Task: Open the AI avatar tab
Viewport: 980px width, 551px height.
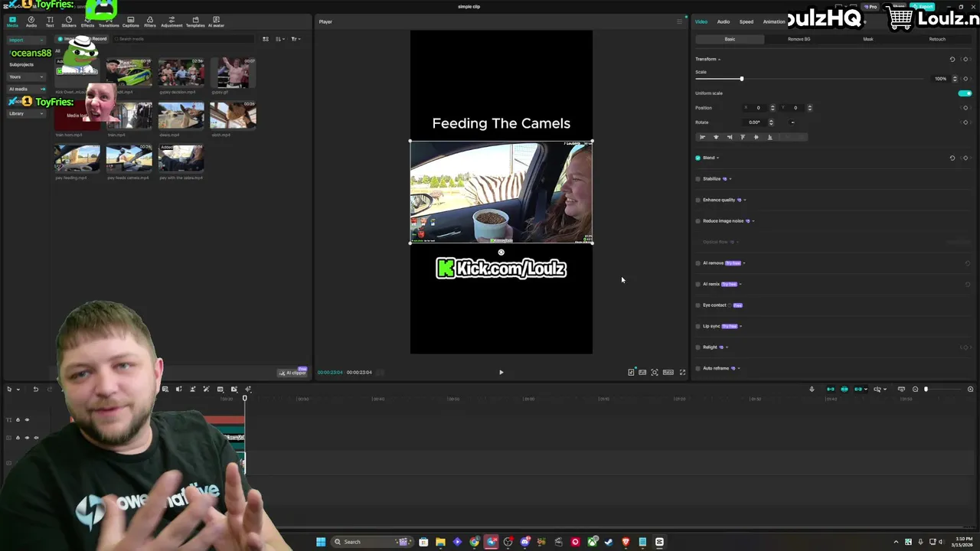Action: pyautogui.click(x=216, y=21)
